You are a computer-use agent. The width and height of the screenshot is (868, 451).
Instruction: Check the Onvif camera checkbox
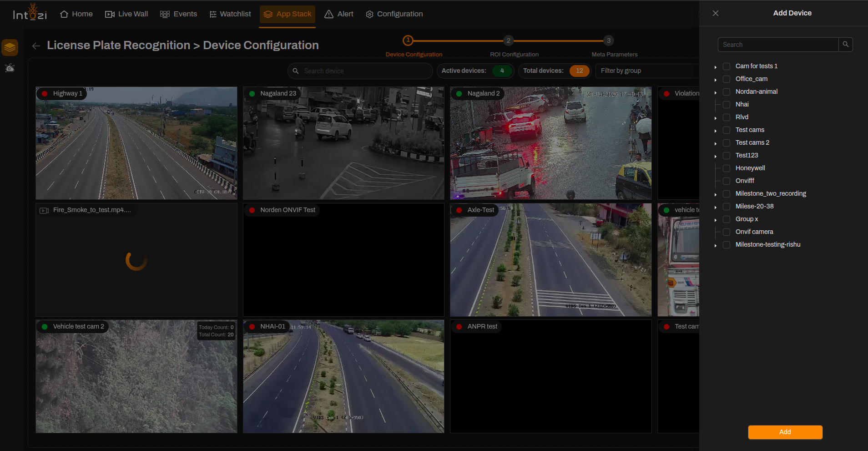click(727, 232)
